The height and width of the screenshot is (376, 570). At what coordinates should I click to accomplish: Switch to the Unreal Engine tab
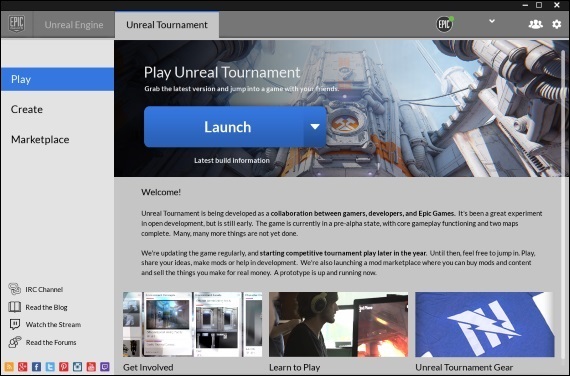(x=74, y=25)
